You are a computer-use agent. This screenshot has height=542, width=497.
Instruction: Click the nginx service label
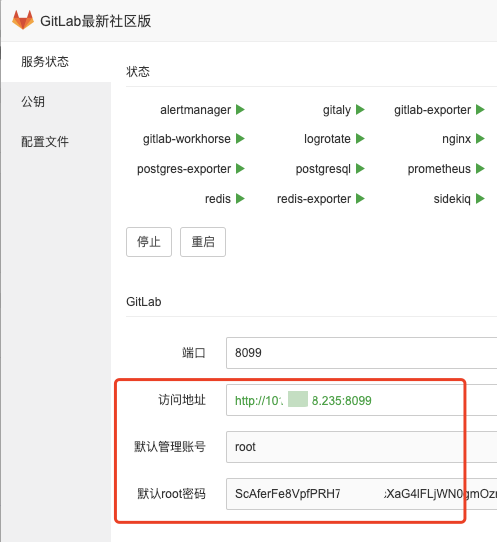456,139
